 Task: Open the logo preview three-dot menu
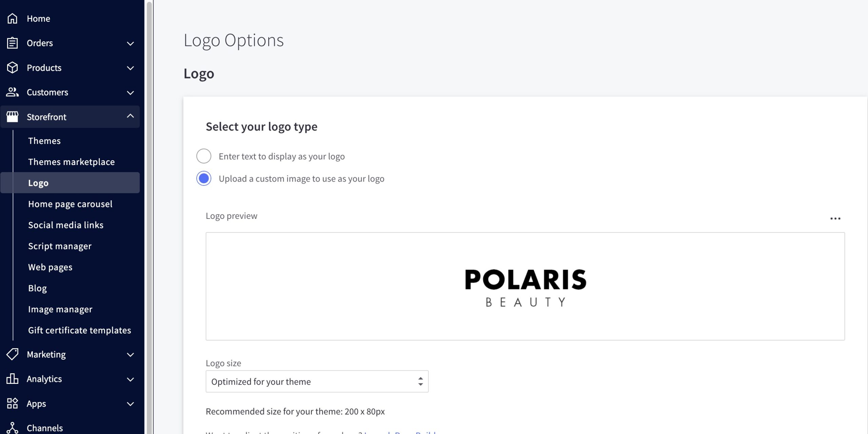(x=835, y=219)
